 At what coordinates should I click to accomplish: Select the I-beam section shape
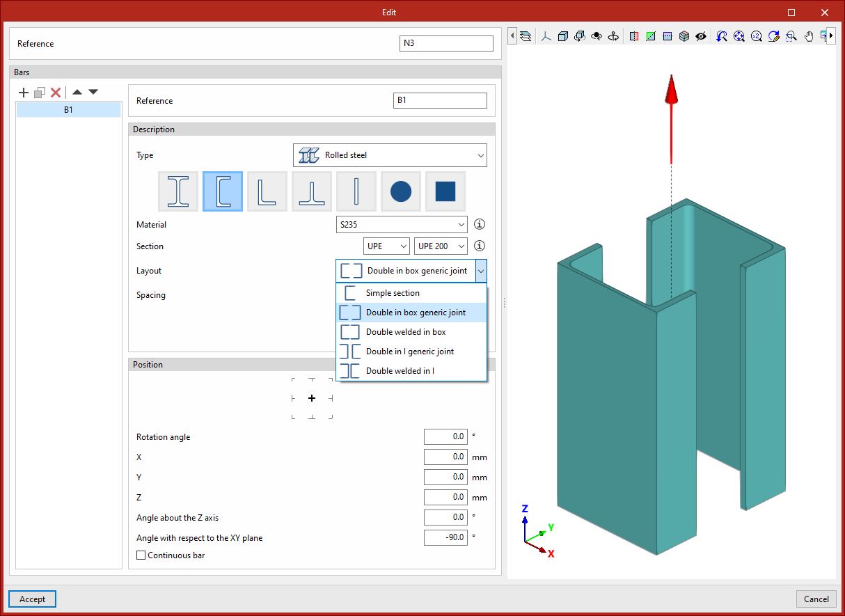[178, 191]
